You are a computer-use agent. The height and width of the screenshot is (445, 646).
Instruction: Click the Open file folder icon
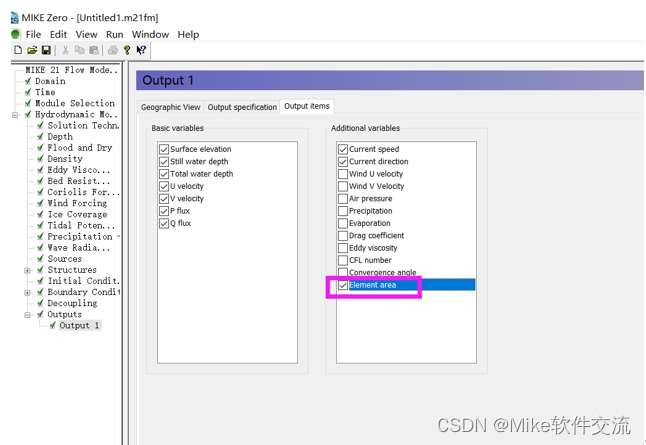tap(32, 50)
